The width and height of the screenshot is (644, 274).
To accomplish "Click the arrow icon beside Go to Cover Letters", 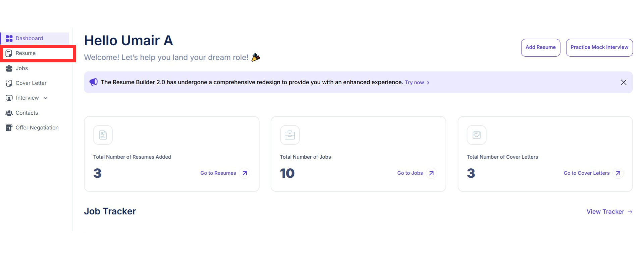I will 618,173.
